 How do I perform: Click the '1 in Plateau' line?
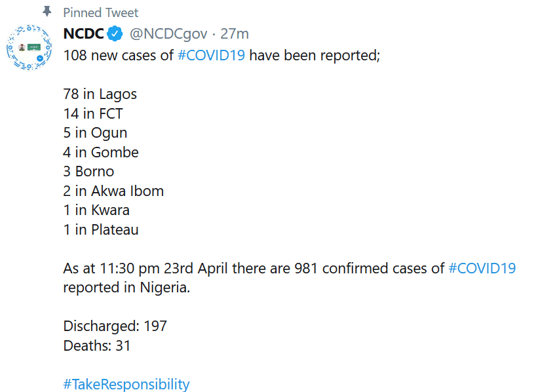pos(101,229)
